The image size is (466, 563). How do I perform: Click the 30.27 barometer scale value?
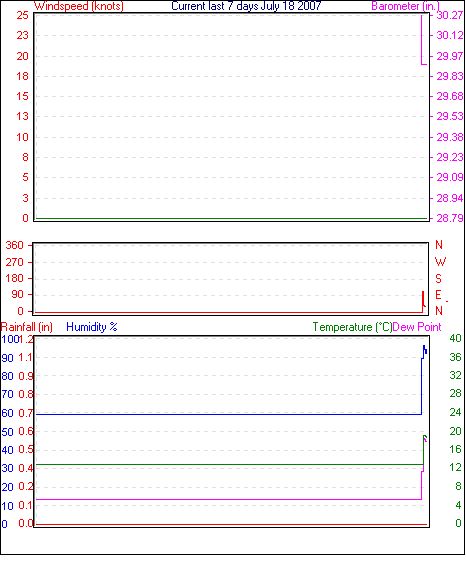point(449,15)
